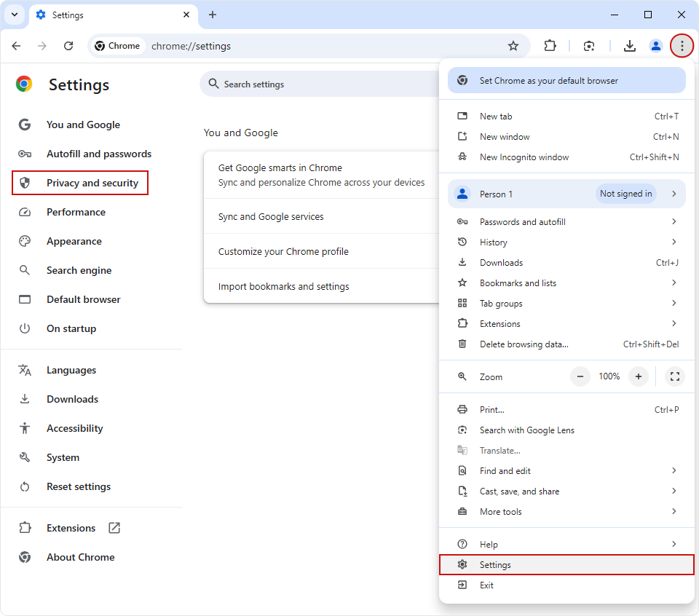Expand the History submenu

point(566,242)
